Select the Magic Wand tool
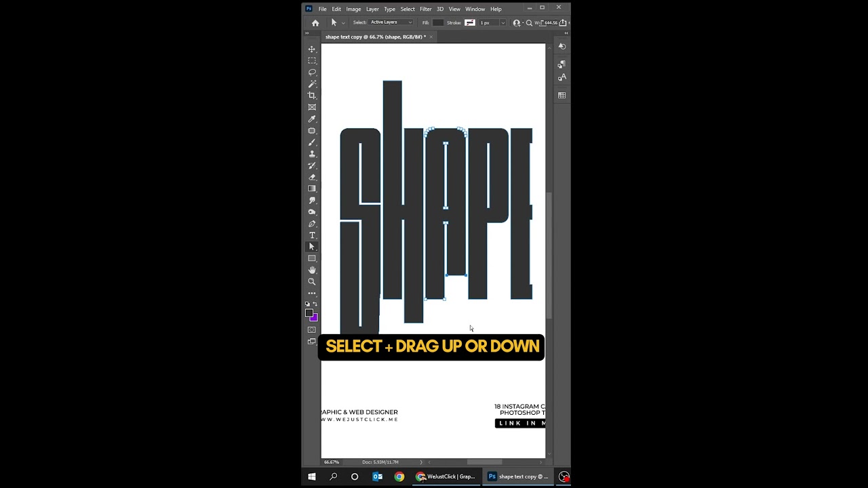868x488 pixels. click(312, 84)
